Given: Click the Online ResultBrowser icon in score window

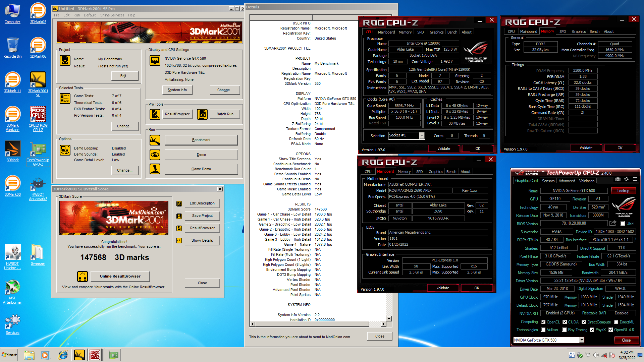Looking at the screenshot, I should click(x=83, y=277).
